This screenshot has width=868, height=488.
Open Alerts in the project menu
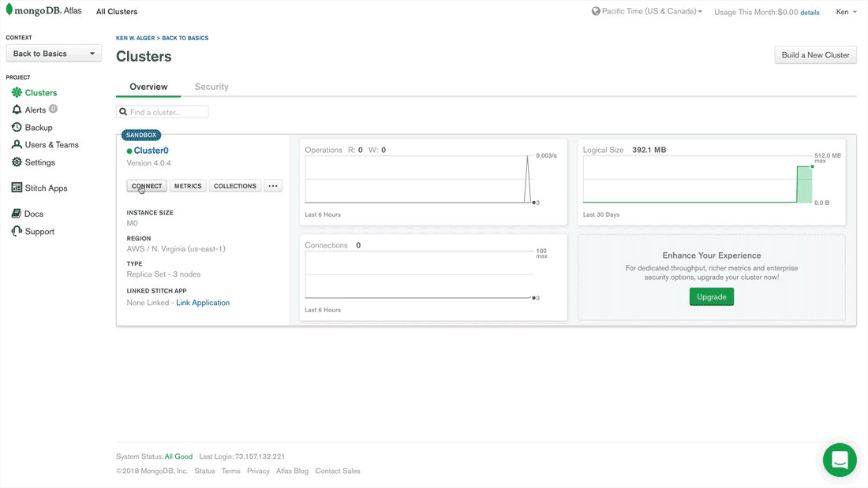coord(36,110)
